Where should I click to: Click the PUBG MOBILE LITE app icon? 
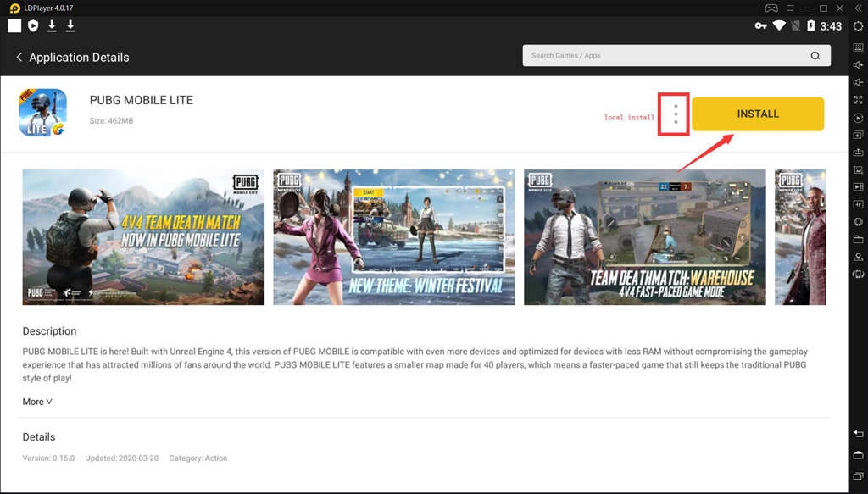click(42, 113)
